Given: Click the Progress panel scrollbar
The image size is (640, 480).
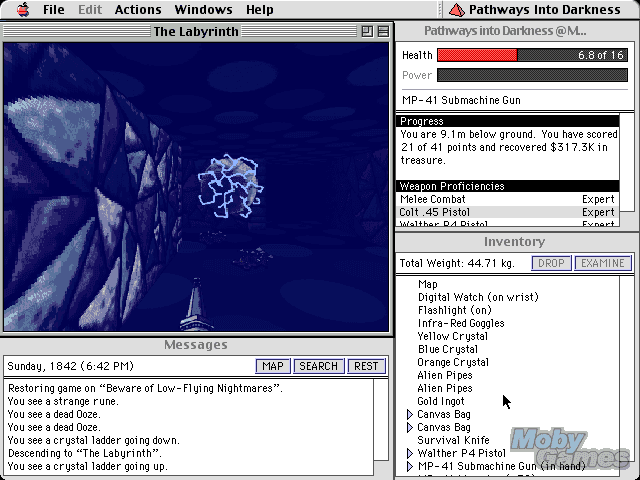Looking at the screenshot, I should click(x=627, y=163).
